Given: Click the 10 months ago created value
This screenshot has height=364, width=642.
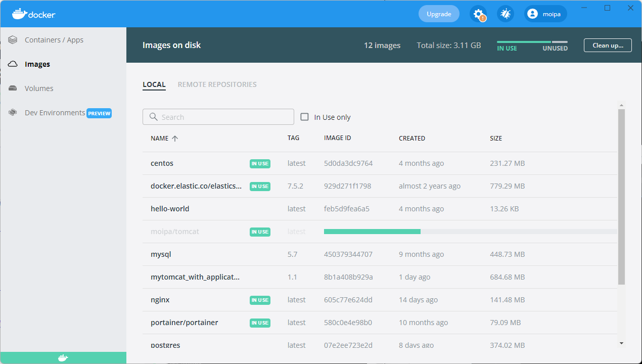Looking at the screenshot, I should (x=424, y=323).
